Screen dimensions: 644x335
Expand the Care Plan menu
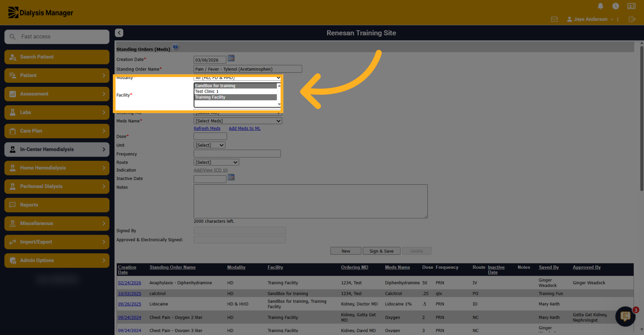pyautogui.click(x=57, y=131)
